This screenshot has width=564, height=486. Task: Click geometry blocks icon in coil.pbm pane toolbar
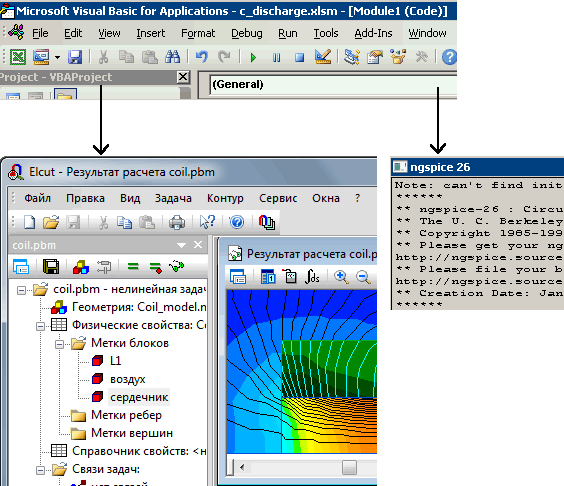[81, 267]
